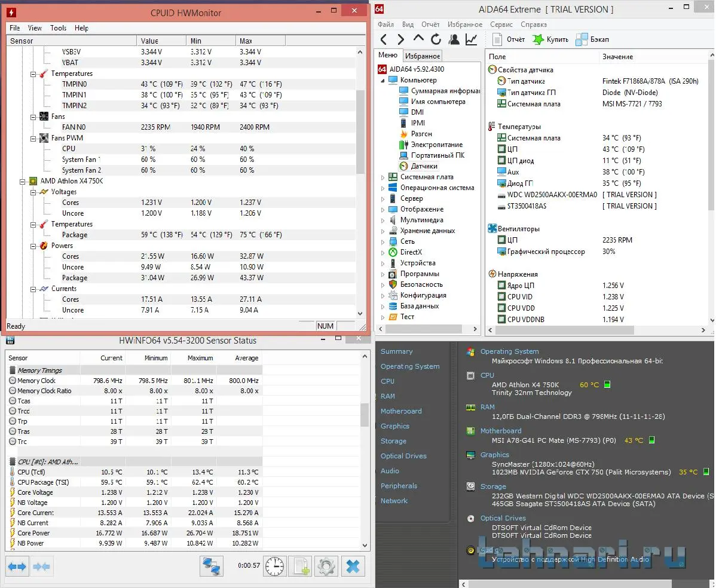Click the AIDA64 back navigation arrow
Image resolution: width=716 pixels, height=588 pixels.
click(x=384, y=39)
